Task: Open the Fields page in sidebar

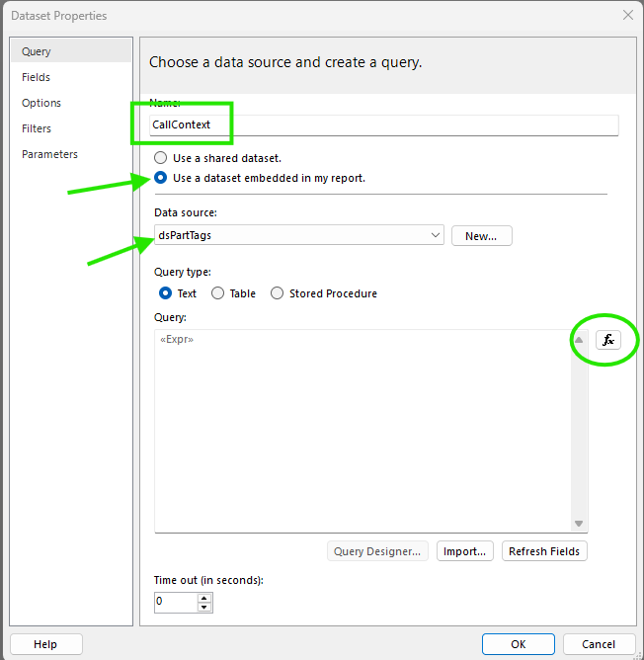Action: [x=36, y=77]
